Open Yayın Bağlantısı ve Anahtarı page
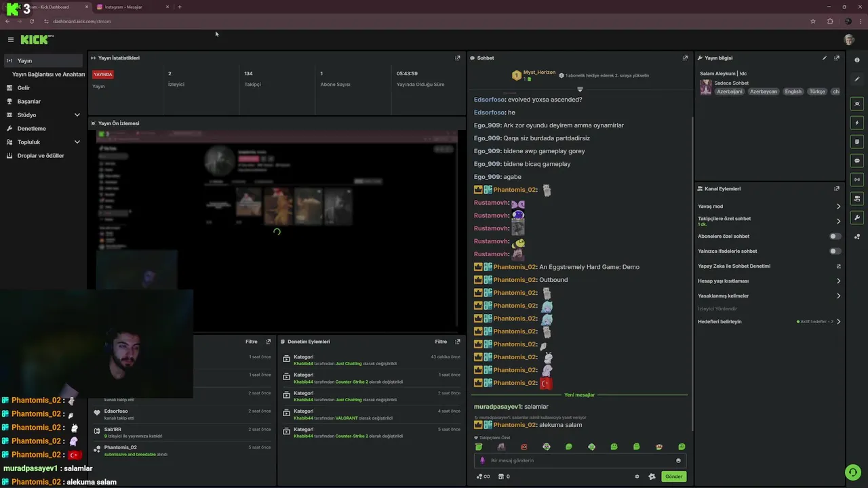Screen dimensions: 868x488 coord(48,74)
